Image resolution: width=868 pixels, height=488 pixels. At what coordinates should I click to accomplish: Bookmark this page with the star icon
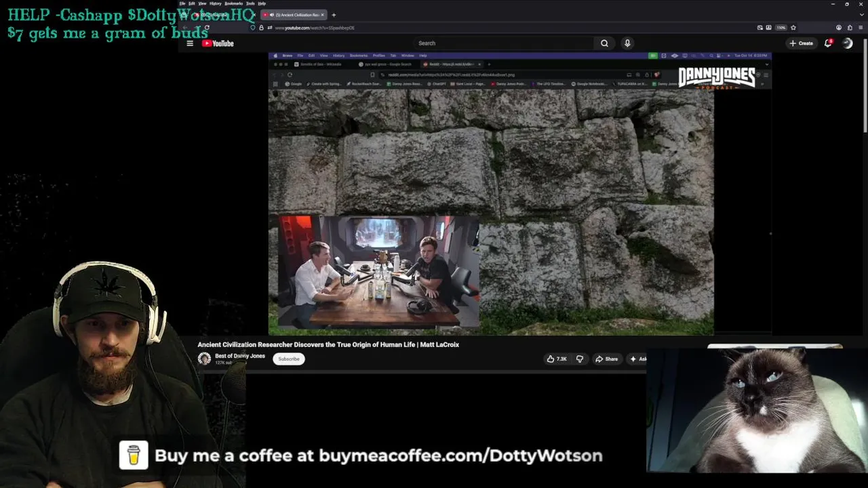coord(793,28)
